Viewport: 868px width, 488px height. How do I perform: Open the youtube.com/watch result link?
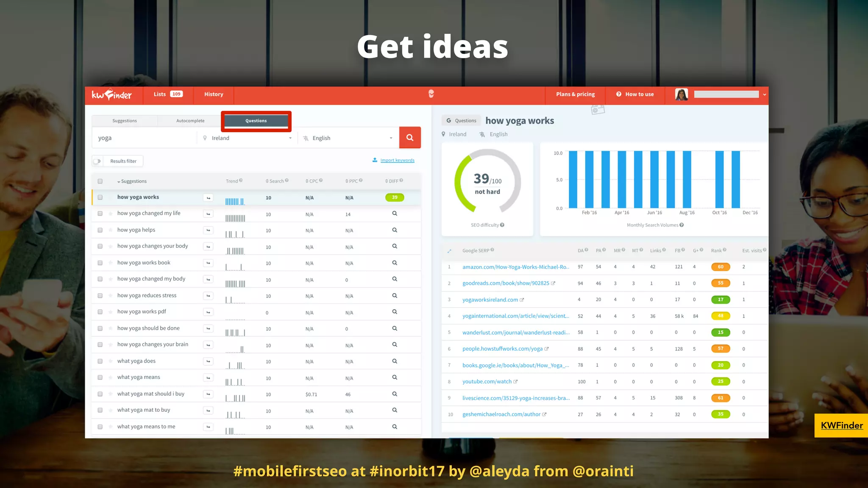pos(487,382)
